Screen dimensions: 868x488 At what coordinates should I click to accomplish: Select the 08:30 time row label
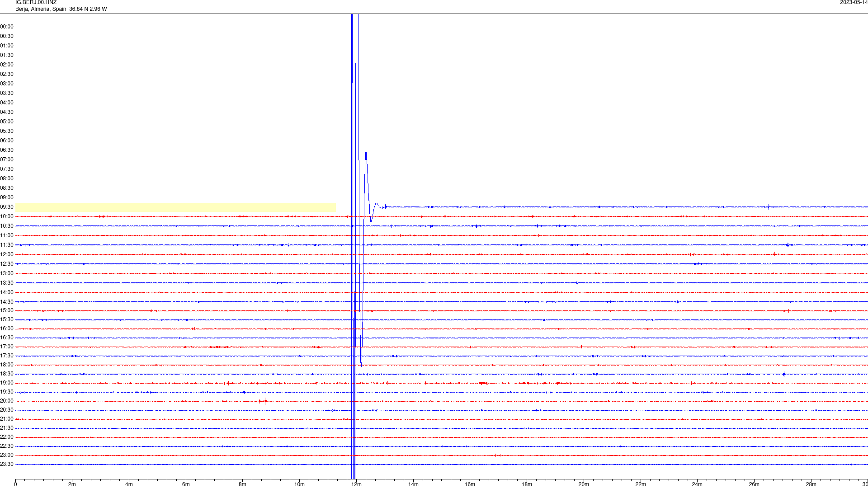point(7,188)
